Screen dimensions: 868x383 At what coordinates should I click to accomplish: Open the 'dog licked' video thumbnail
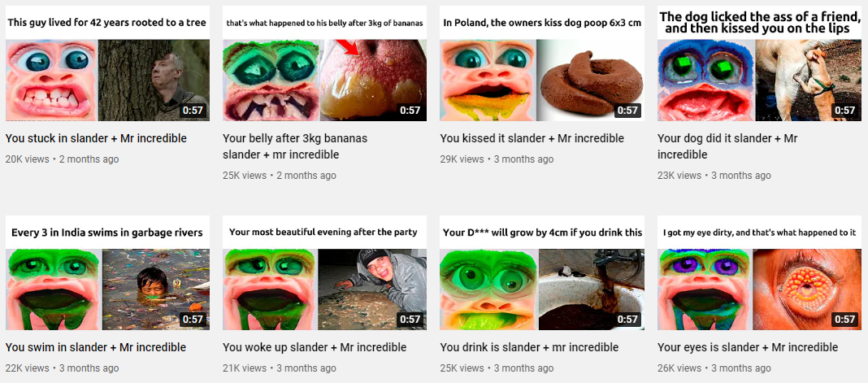759,63
